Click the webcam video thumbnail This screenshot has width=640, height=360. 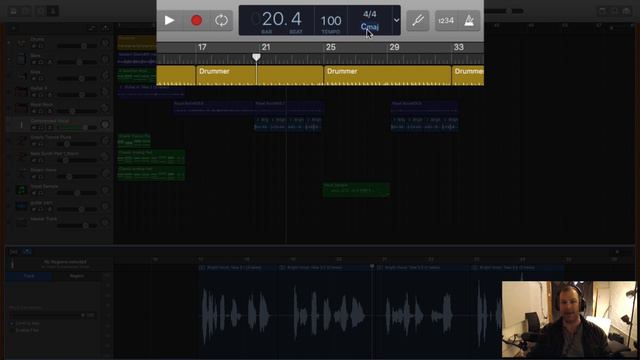click(569, 319)
